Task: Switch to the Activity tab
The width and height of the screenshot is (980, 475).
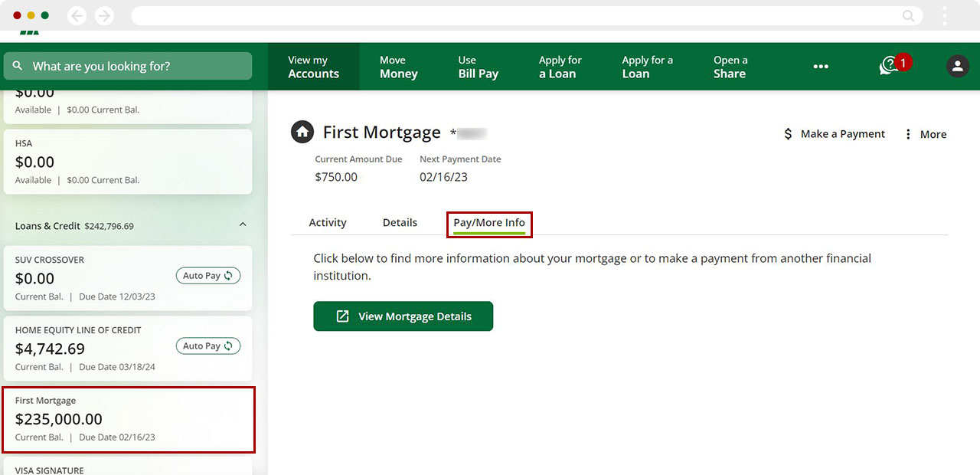Action: (x=328, y=222)
